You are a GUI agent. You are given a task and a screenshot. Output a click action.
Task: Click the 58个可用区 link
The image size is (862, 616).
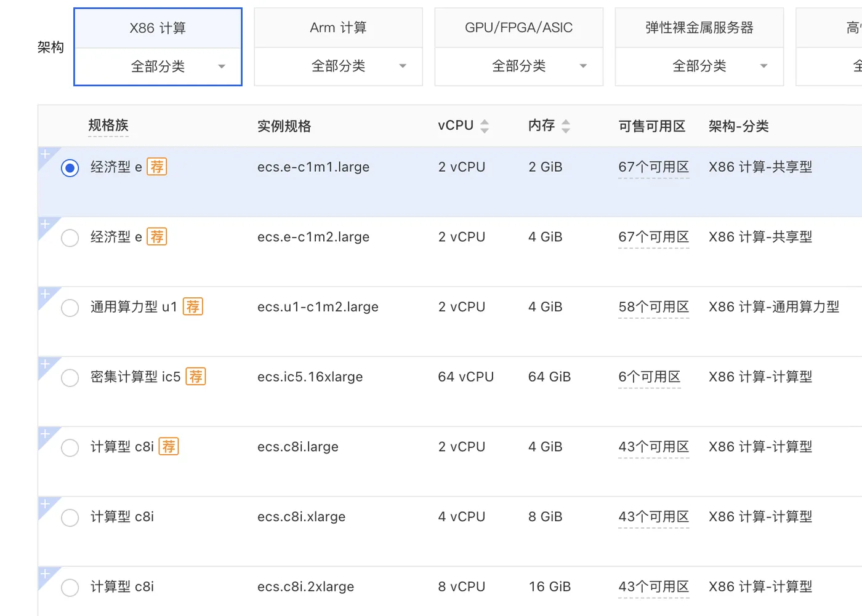[x=653, y=307]
